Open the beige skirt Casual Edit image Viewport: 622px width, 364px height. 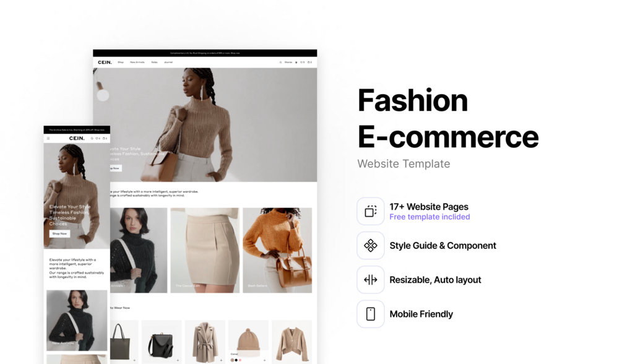coord(205,250)
